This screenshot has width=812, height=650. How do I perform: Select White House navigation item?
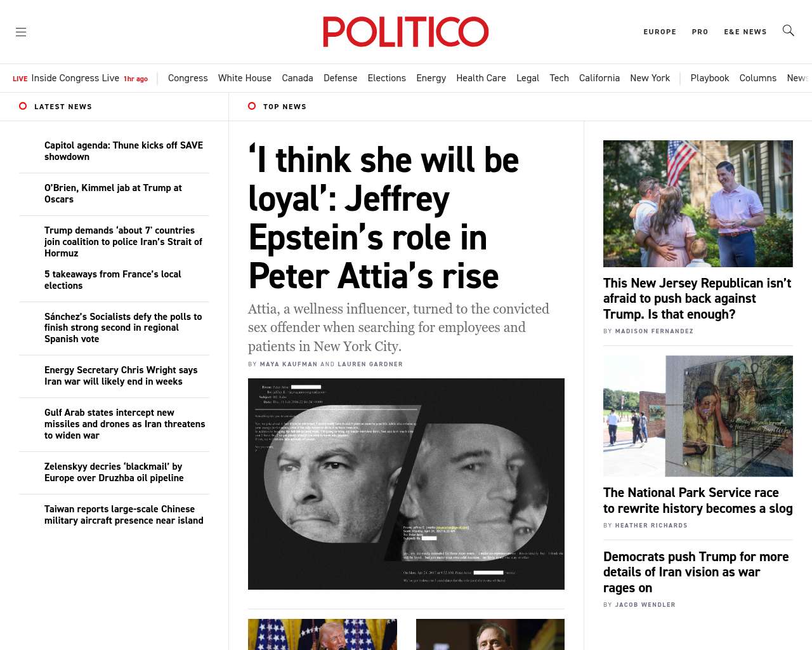pyautogui.click(x=244, y=78)
